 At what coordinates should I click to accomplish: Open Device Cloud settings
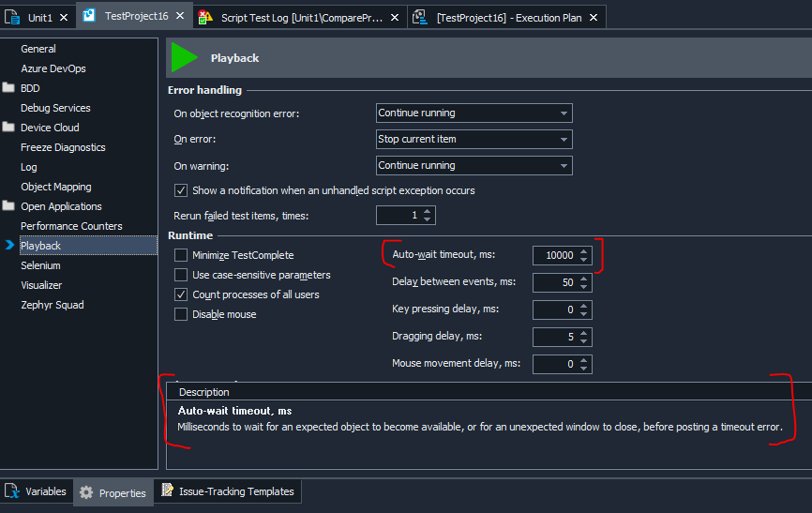(x=50, y=128)
